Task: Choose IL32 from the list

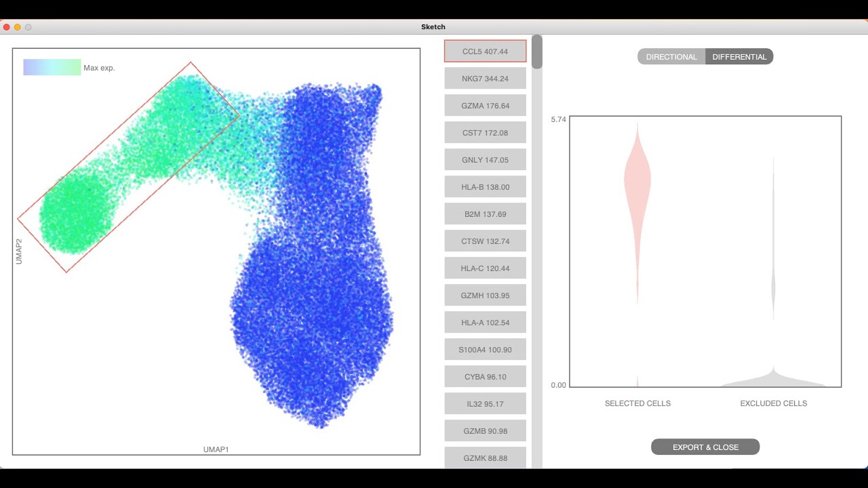Action: pyautogui.click(x=485, y=404)
